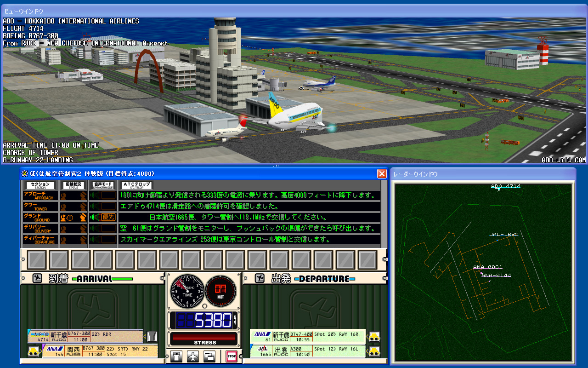588x368 pixels.
Task: Click the セクション SECTION column header
Action: click(40, 185)
